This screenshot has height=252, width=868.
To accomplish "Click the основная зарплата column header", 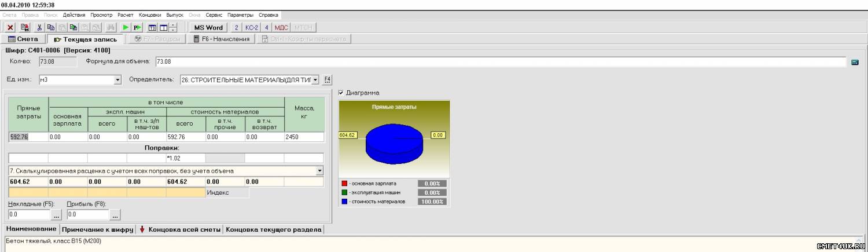I will click(68, 119).
